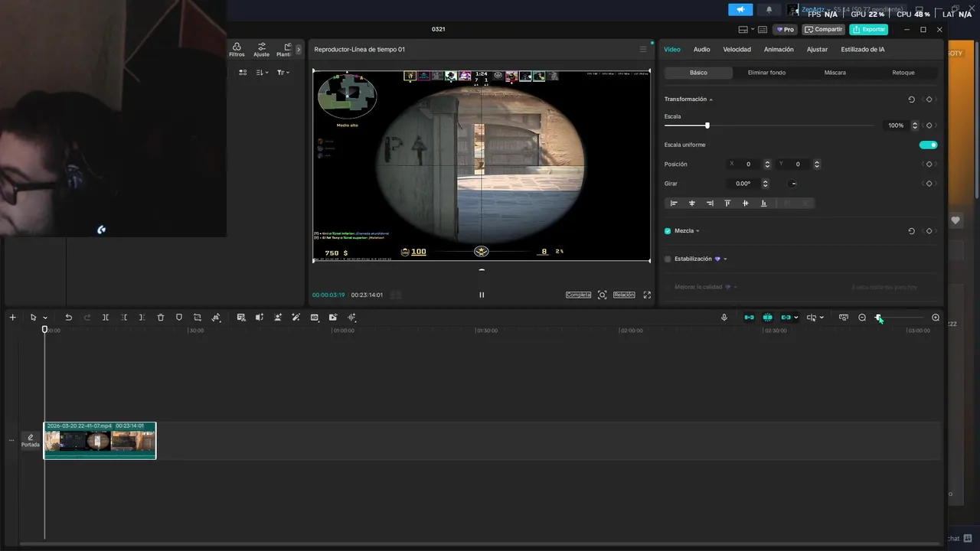
Task: Pause playback in the player
Action: [x=482, y=295]
